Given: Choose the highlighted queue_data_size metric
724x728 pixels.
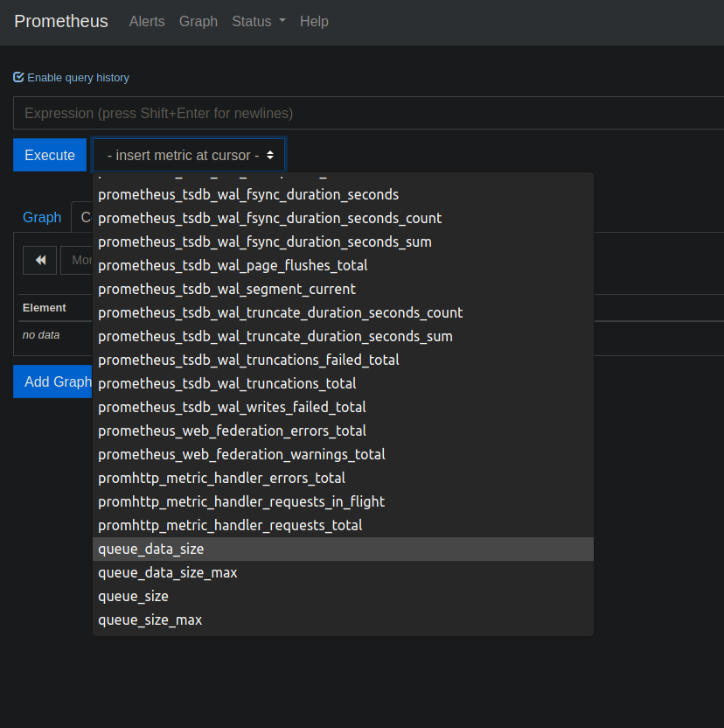Looking at the screenshot, I should pyautogui.click(x=343, y=549).
